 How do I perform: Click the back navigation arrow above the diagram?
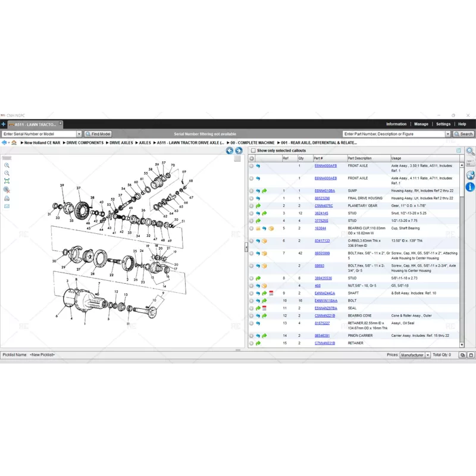pos(230,151)
